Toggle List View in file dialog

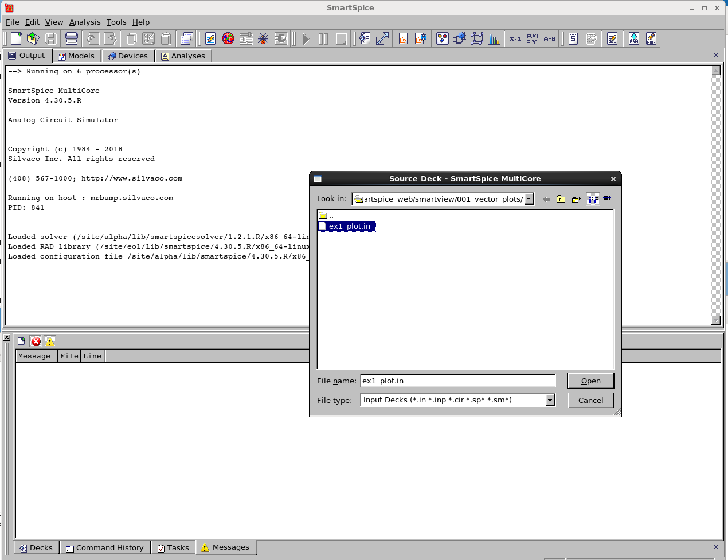593,199
